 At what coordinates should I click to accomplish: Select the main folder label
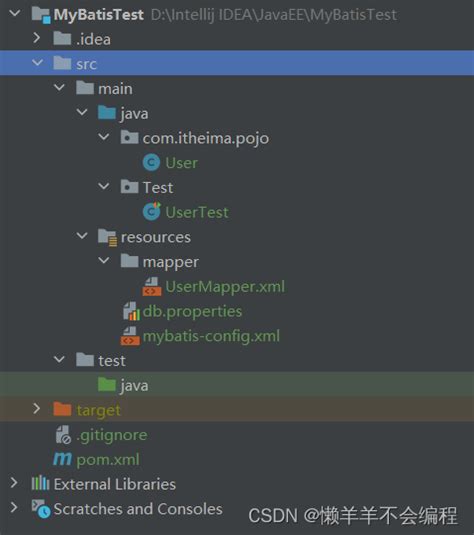(115, 89)
